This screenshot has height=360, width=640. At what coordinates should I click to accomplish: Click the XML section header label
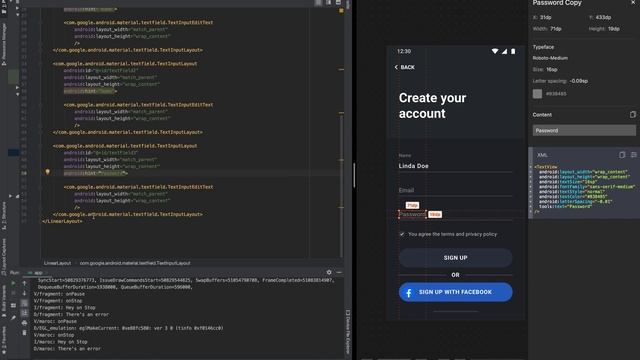[x=542, y=155]
